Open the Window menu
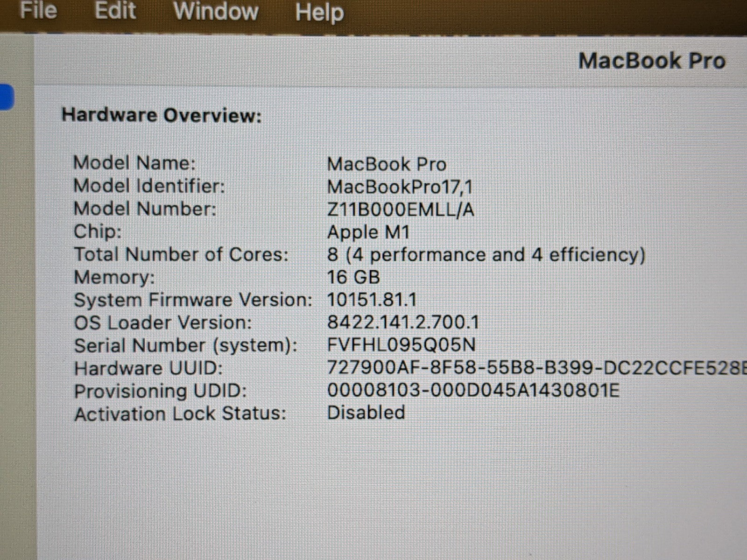This screenshot has width=747, height=560. click(x=216, y=11)
